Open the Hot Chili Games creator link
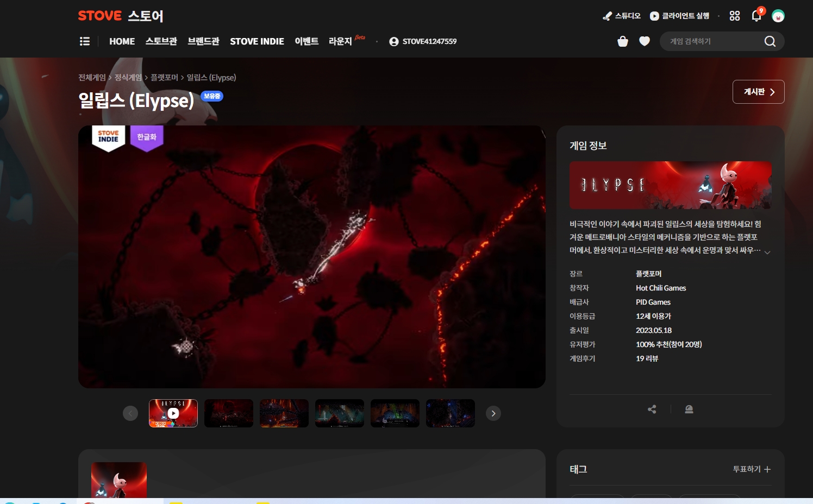 point(661,288)
